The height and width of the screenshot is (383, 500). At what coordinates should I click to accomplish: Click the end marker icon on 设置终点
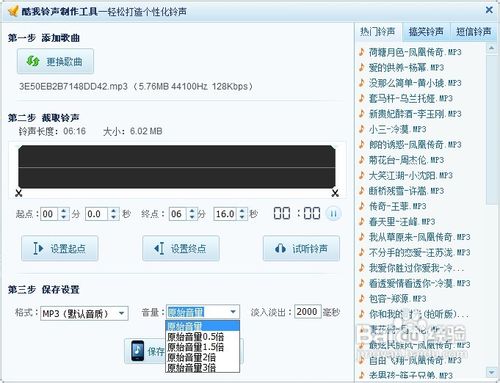[x=159, y=248]
